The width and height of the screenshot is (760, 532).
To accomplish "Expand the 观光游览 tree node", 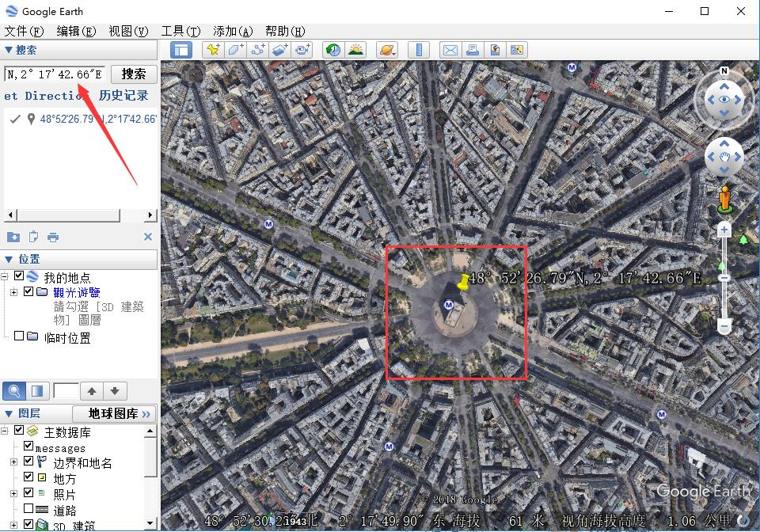I will pyautogui.click(x=13, y=291).
